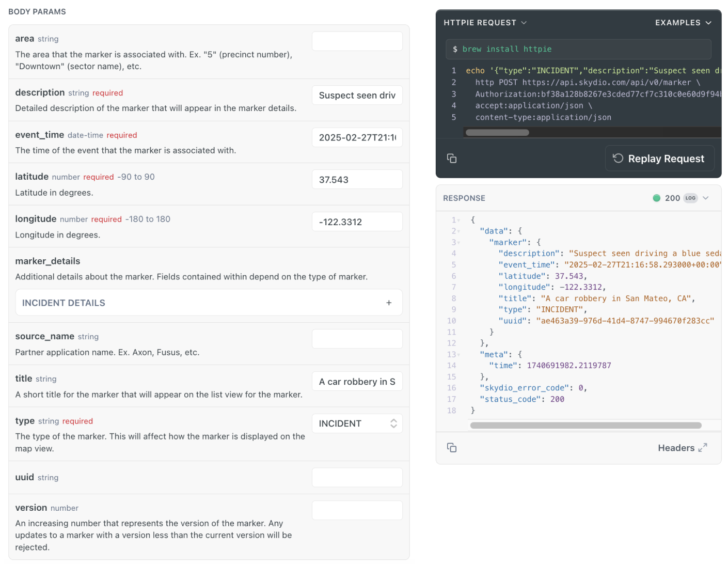Screen dimensions: 728x566
Task: Click the event_time input field
Action: pyautogui.click(x=357, y=137)
